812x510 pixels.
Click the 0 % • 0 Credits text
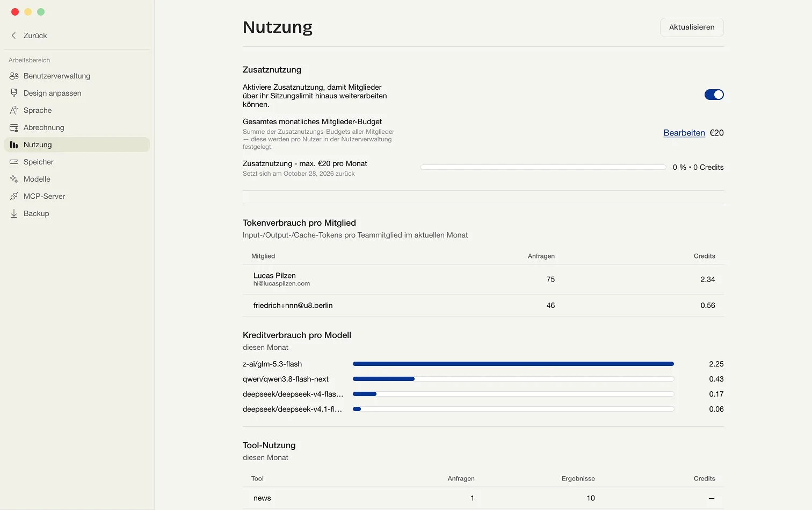pos(698,167)
